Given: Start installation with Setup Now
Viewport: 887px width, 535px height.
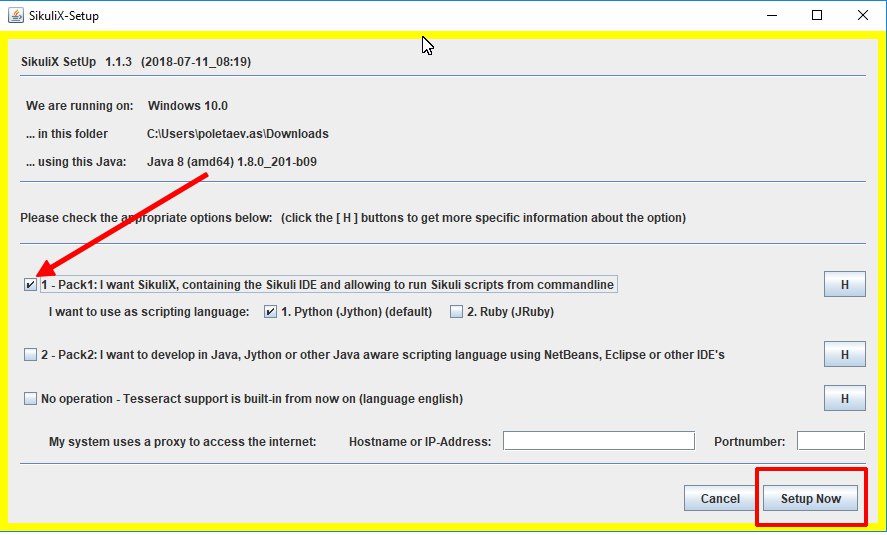Looking at the screenshot, I should (x=811, y=498).
